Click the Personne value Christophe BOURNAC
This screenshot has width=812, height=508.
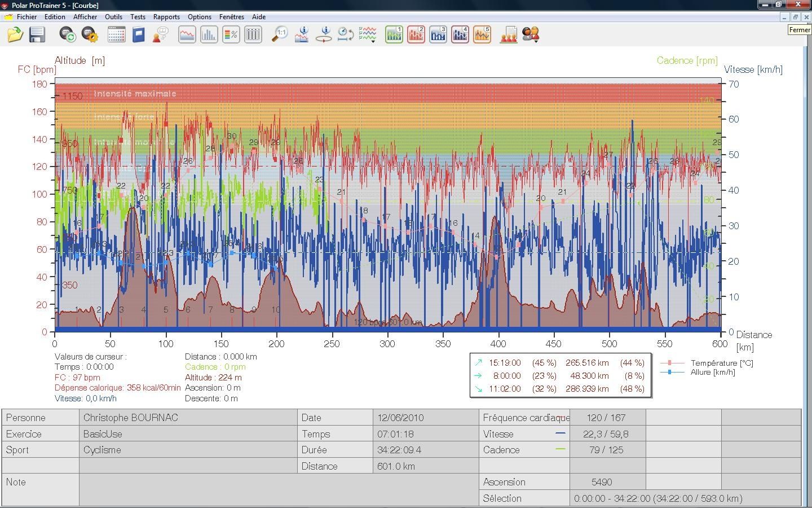point(188,418)
